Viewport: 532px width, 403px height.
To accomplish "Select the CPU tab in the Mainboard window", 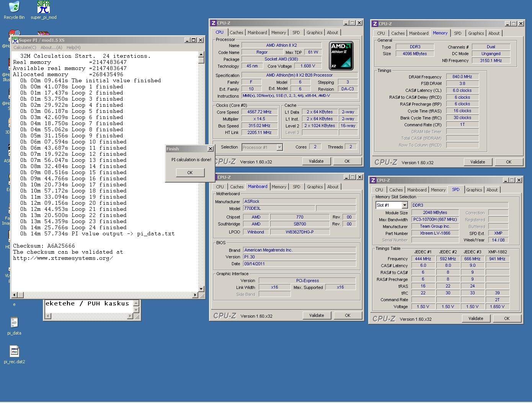I will (x=220, y=187).
